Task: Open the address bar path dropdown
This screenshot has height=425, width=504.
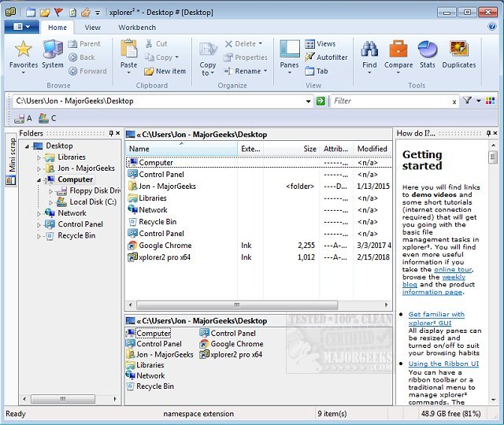Action: [309, 101]
